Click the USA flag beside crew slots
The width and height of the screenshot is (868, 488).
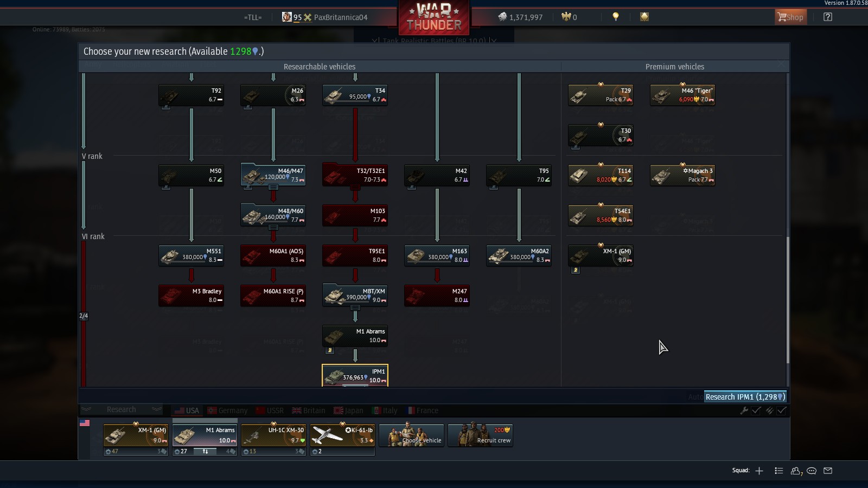coord(85,423)
